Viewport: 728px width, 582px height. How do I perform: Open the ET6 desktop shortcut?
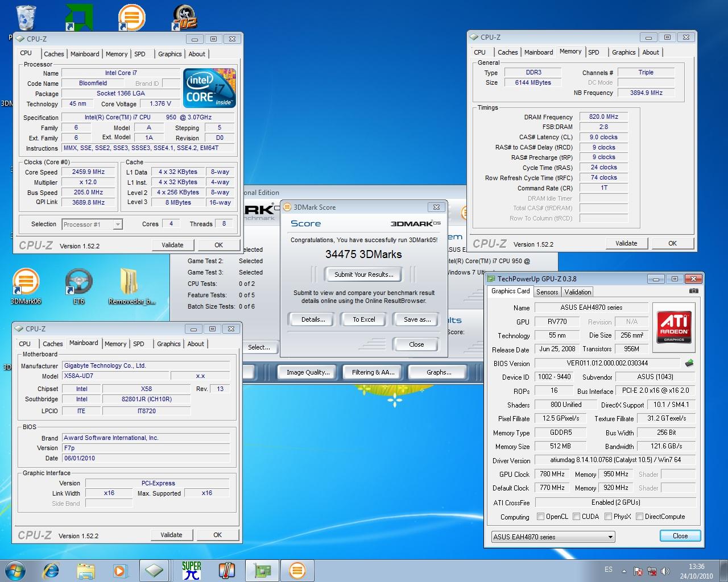point(78,286)
